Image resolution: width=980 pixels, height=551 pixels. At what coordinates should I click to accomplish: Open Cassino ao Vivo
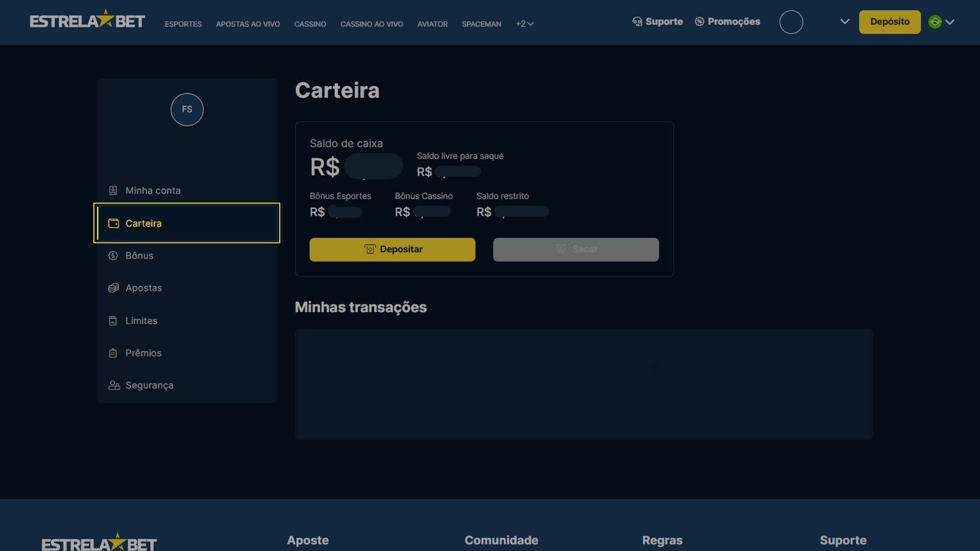pyautogui.click(x=372, y=24)
